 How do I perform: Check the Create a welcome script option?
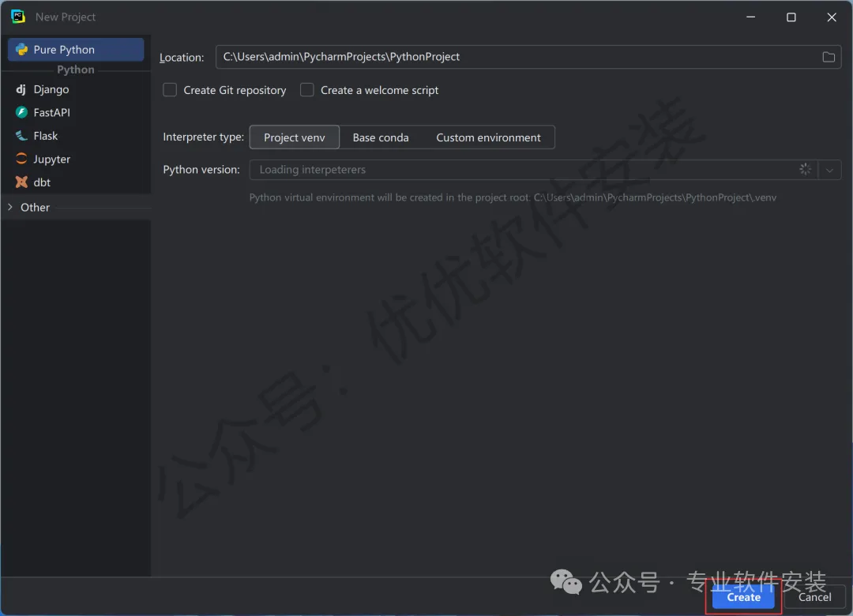(306, 90)
